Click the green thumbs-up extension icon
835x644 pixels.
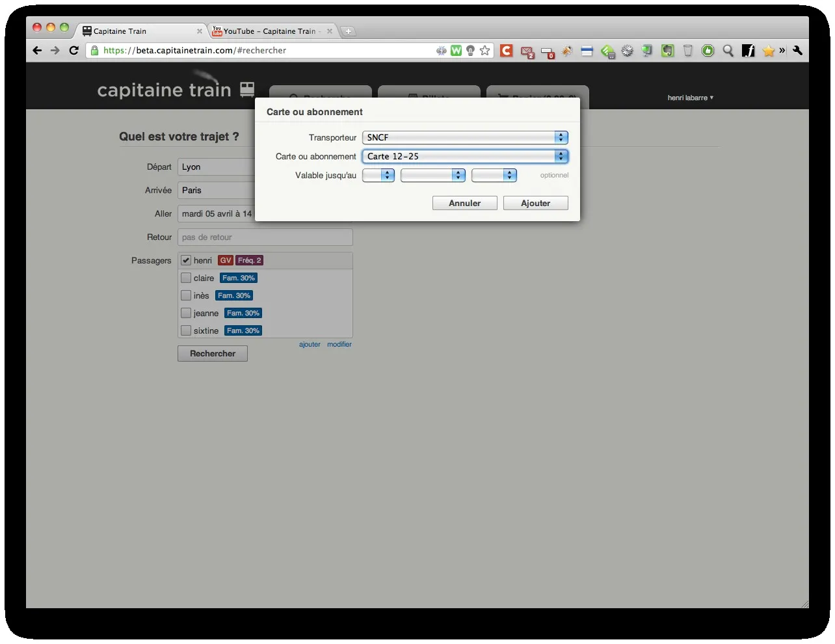(x=708, y=51)
